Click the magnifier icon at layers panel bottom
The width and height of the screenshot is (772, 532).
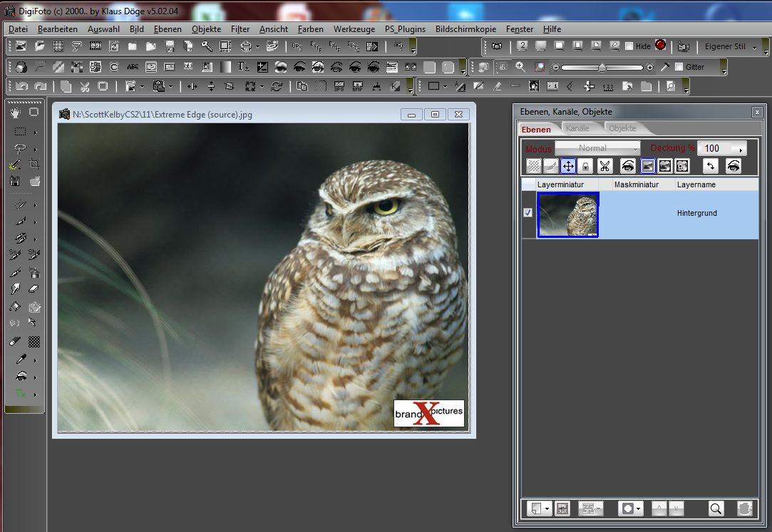(716, 508)
